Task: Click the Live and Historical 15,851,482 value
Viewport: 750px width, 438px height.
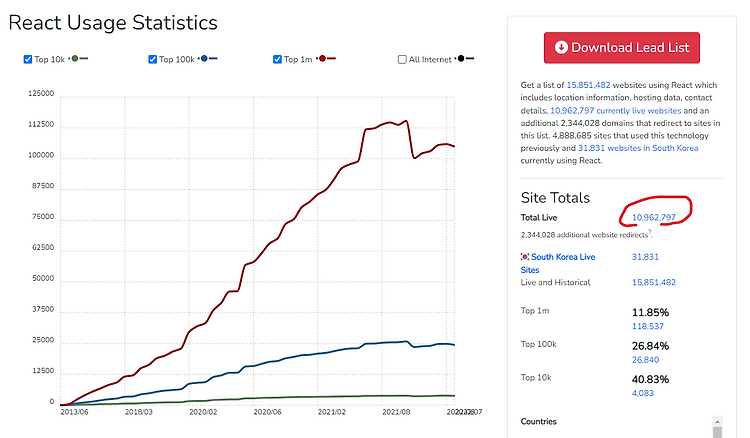Action: tap(653, 283)
